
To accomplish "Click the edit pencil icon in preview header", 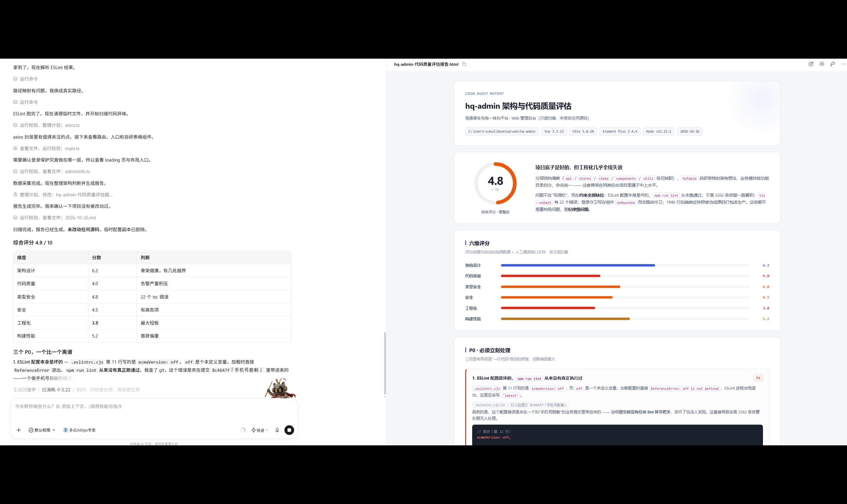I will [x=811, y=64].
